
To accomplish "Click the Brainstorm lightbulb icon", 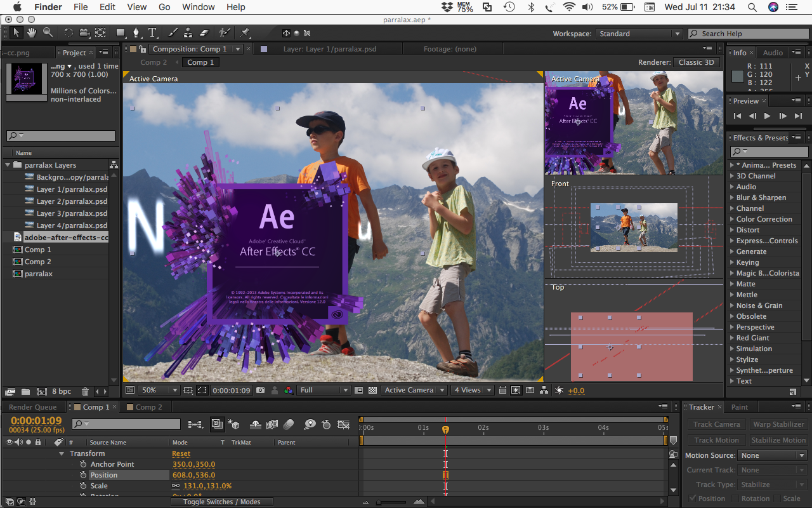I will (310, 424).
